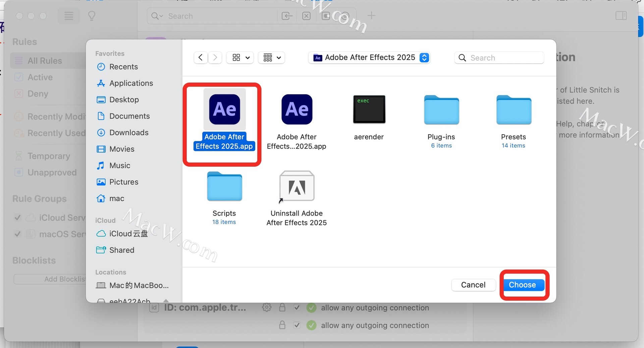This screenshot has height=348, width=644.
Task: Click the list toggle icon in Little Snitch toolbar
Action: point(69,16)
